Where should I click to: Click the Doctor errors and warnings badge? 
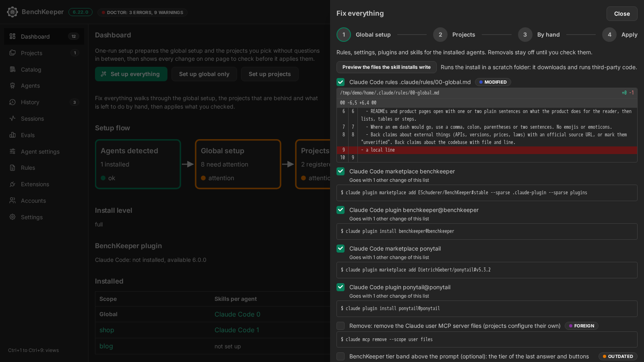(x=142, y=12)
